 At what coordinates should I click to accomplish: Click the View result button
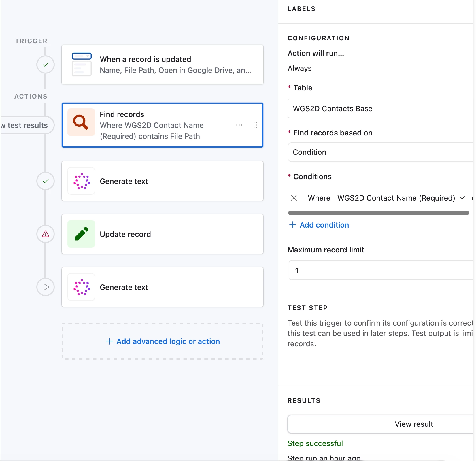[413, 424]
